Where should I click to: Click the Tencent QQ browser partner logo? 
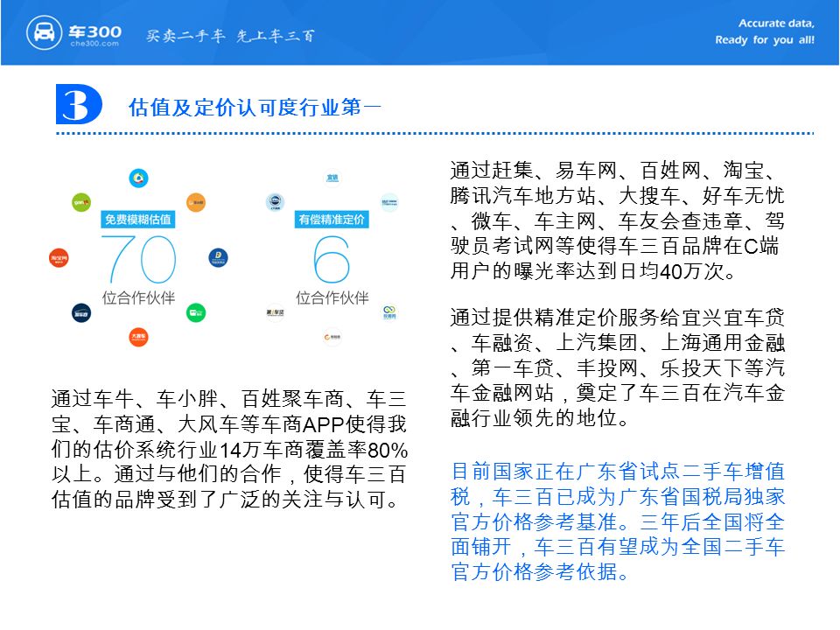(x=139, y=178)
